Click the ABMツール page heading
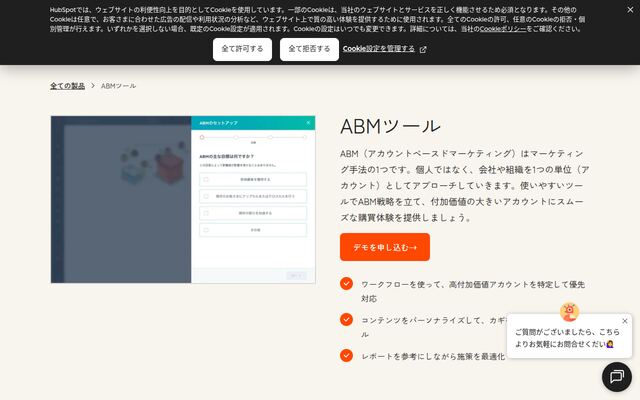Screen dimensions: 640x400 pyautogui.click(x=390, y=126)
